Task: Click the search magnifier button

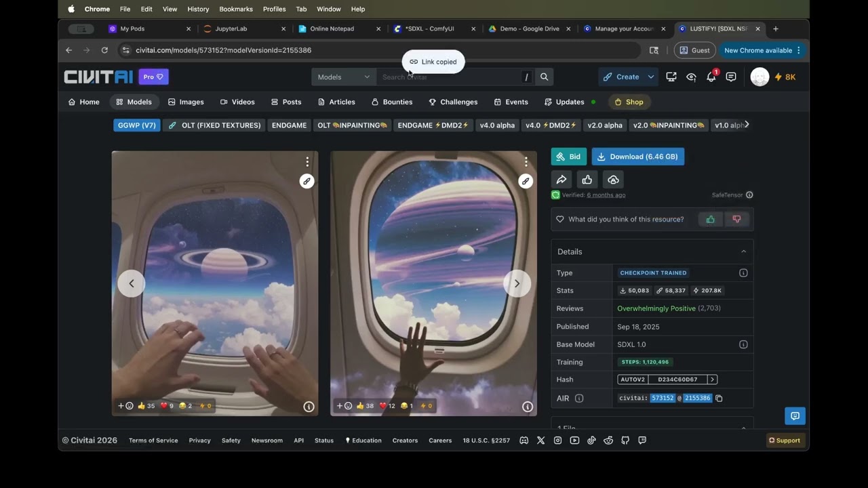Action: pos(544,77)
